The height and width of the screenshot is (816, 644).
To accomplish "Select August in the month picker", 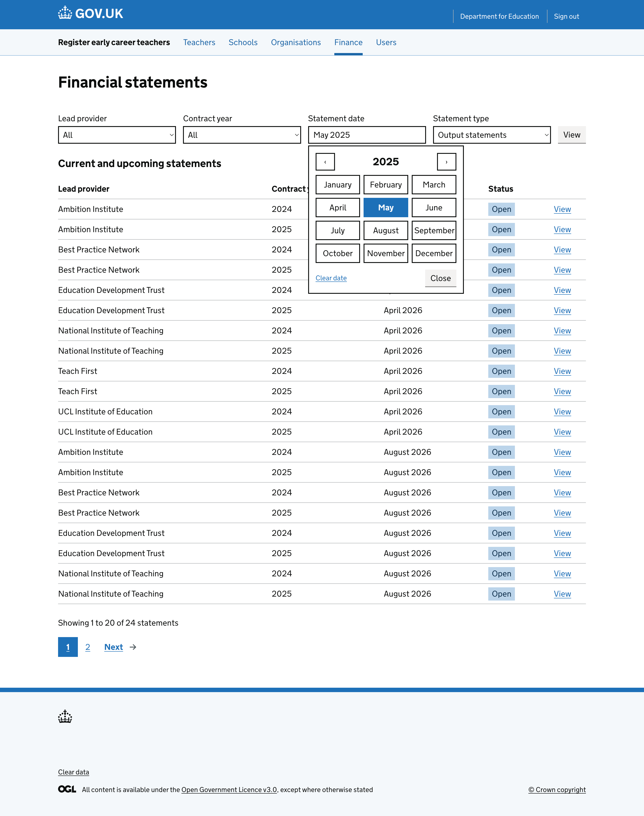I will pos(386,230).
